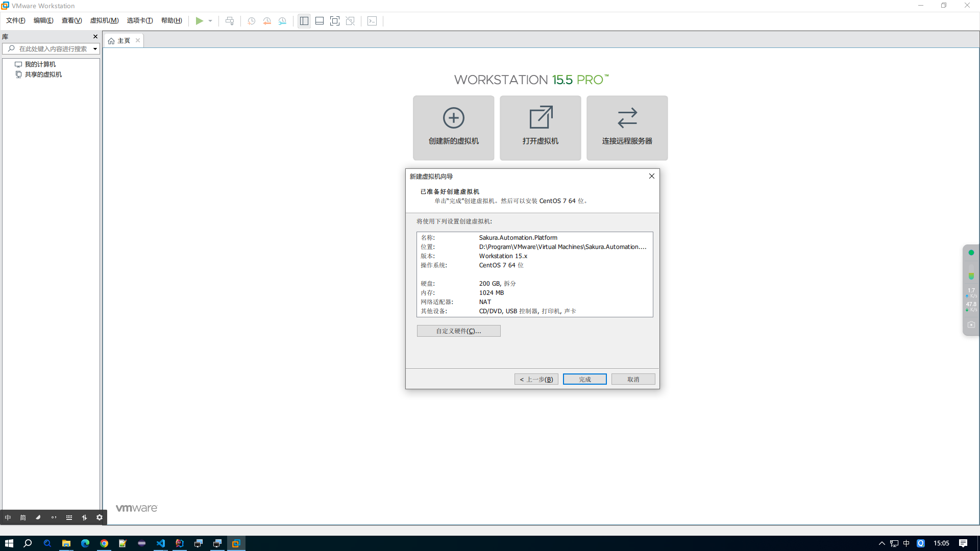Click NAT network adapter value
Image resolution: width=980 pixels, height=551 pixels.
[485, 302]
